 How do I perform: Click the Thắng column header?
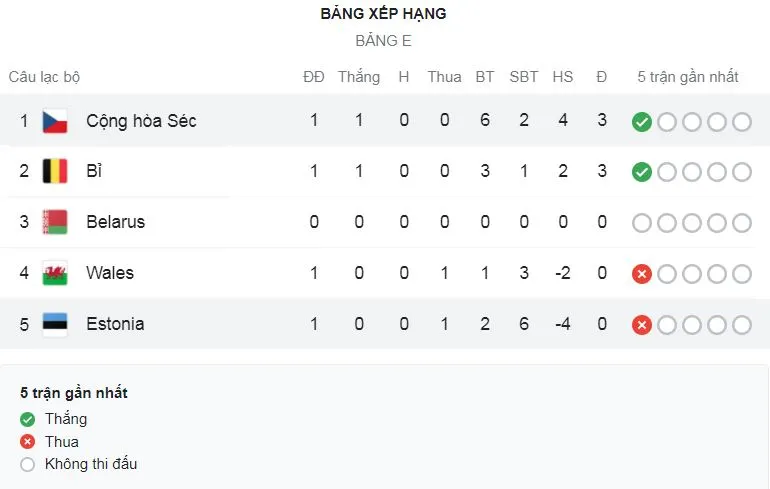click(359, 76)
